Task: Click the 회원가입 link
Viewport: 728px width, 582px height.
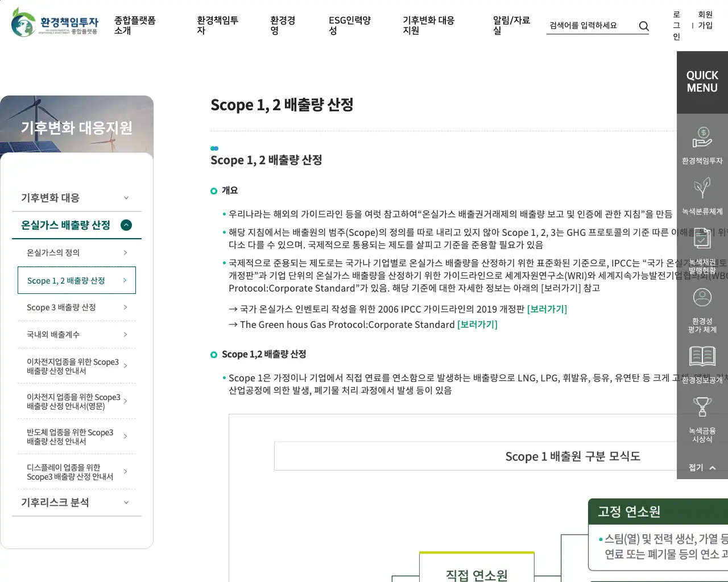Action: [x=705, y=20]
